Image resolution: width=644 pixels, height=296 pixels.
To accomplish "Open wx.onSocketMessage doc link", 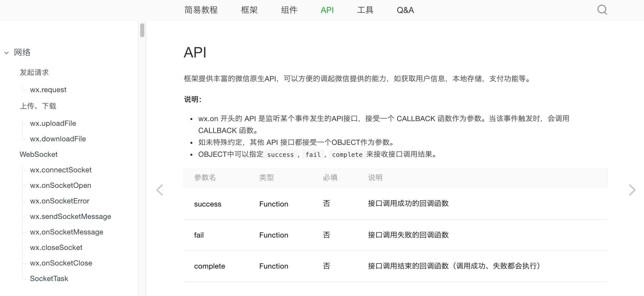I will click(67, 232).
